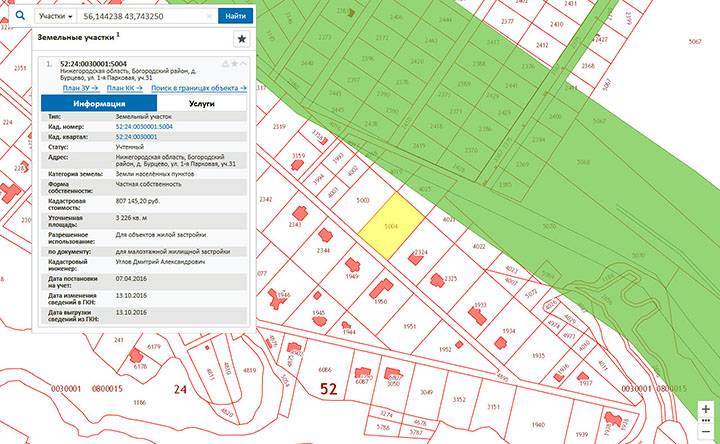Select the cadastral value 807 145,20 руб.
The image size is (720, 444).
(137, 201)
